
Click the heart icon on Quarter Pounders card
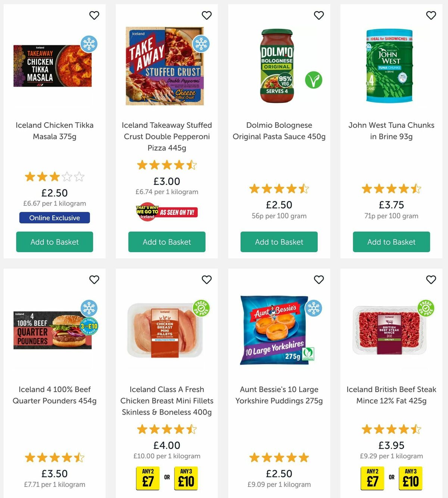click(x=94, y=279)
